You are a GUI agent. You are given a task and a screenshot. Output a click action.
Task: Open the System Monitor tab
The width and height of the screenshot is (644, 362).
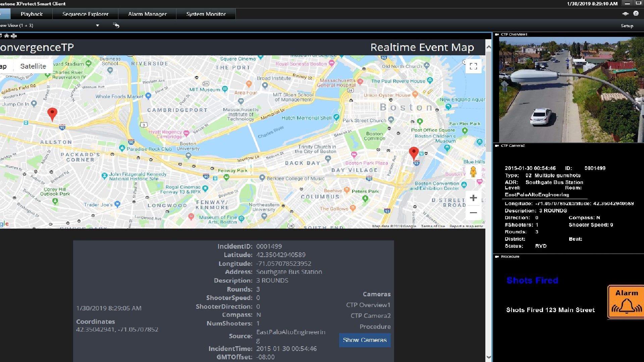point(206,14)
